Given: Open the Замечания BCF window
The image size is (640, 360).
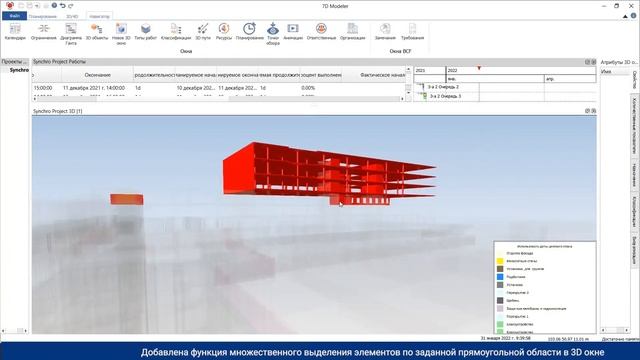Looking at the screenshot, I should (x=385, y=31).
